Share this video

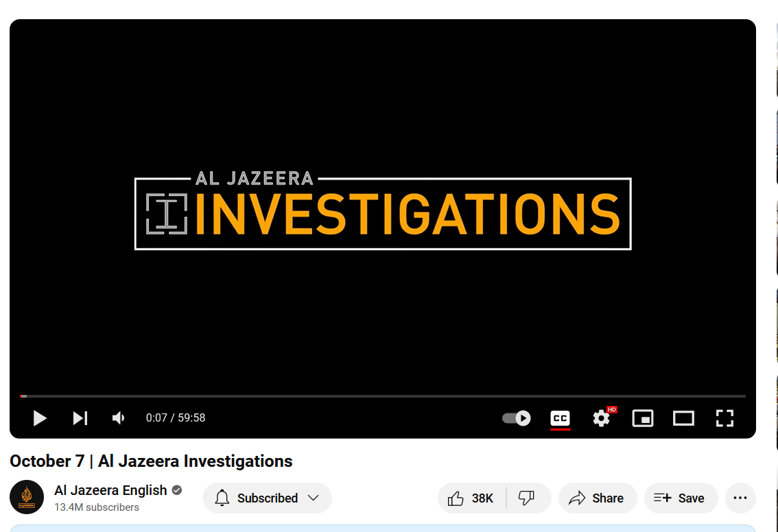click(598, 498)
